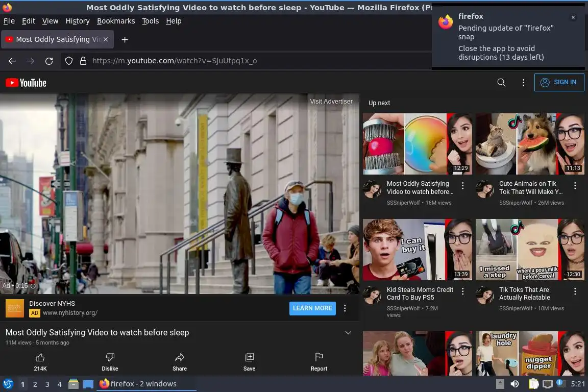Image resolution: width=588 pixels, height=392 pixels.
Task: Open the www.nyhistory.org/ ad link
Action: pyautogui.click(x=70, y=313)
